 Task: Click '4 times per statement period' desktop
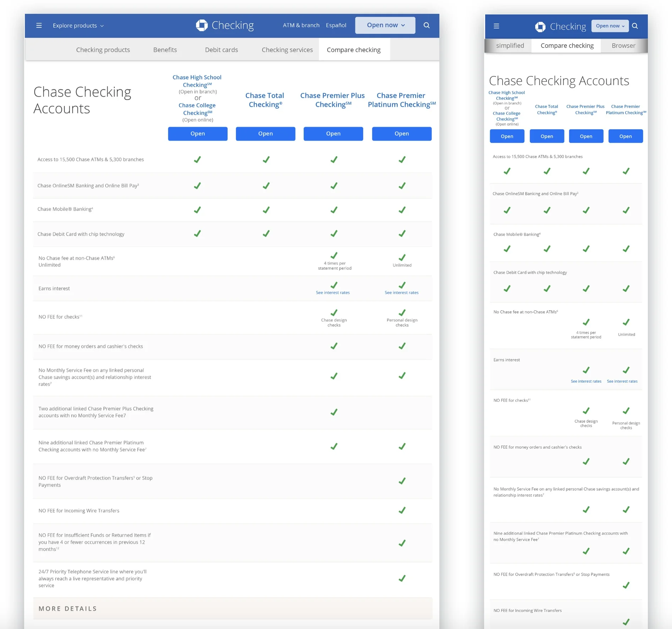click(x=335, y=266)
